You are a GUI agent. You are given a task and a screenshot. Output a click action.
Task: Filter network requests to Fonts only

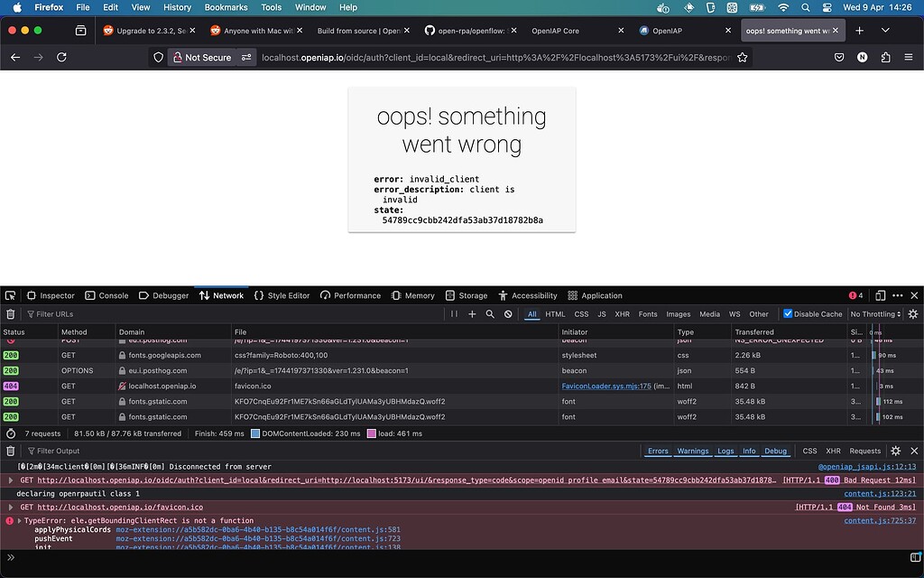click(x=647, y=314)
